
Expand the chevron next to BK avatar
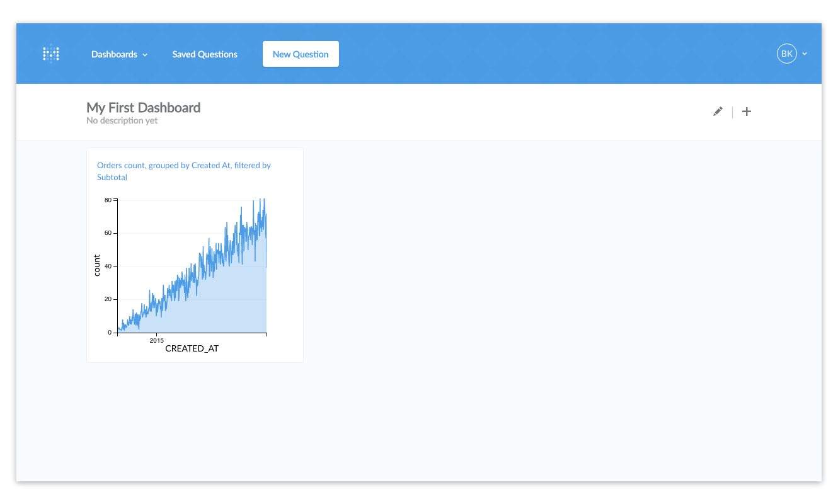pyautogui.click(x=805, y=54)
